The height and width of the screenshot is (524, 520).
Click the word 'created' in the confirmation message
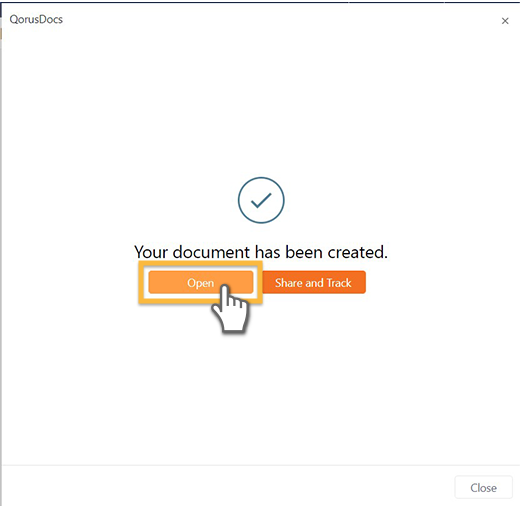(x=357, y=252)
